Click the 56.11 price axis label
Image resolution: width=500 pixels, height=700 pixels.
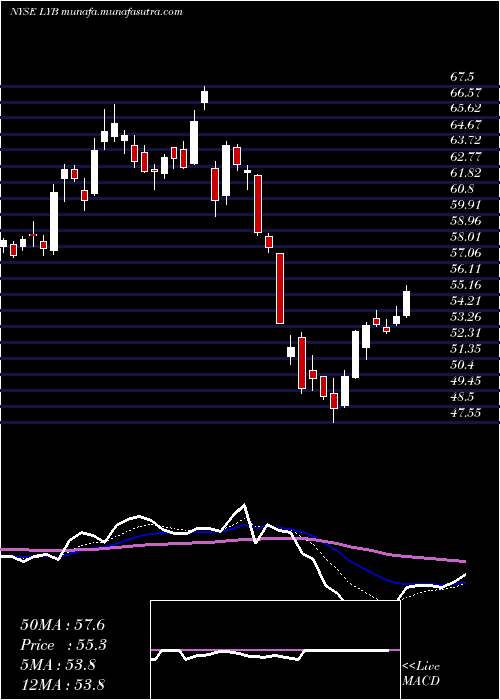[465, 269]
